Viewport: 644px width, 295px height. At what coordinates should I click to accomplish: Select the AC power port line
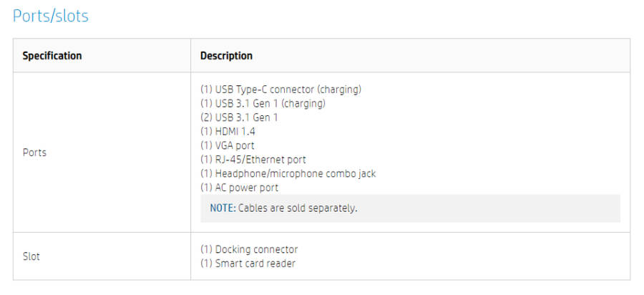[239, 188]
